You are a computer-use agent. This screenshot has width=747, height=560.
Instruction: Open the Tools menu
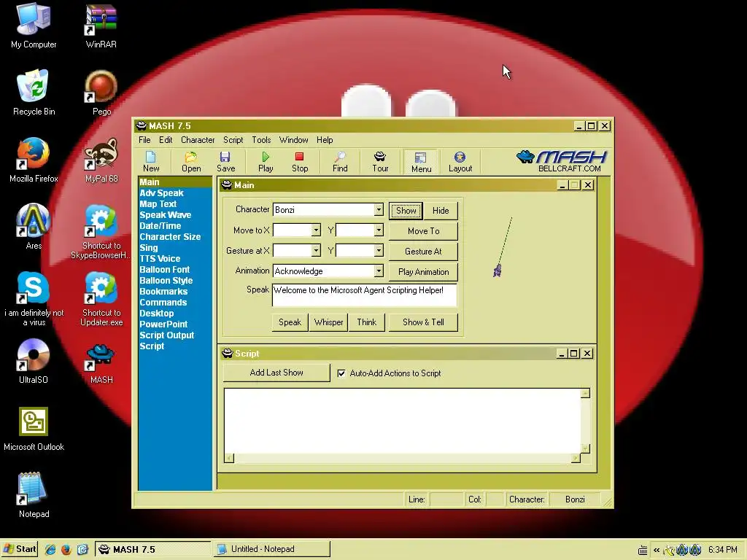[261, 140]
